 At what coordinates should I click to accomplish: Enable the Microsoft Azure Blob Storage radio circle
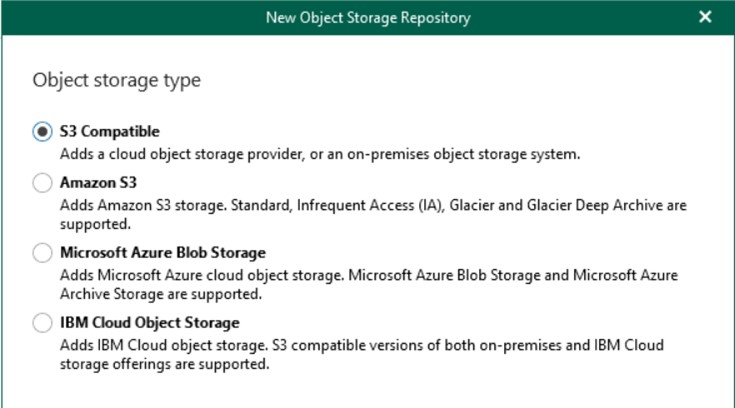[42, 253]
